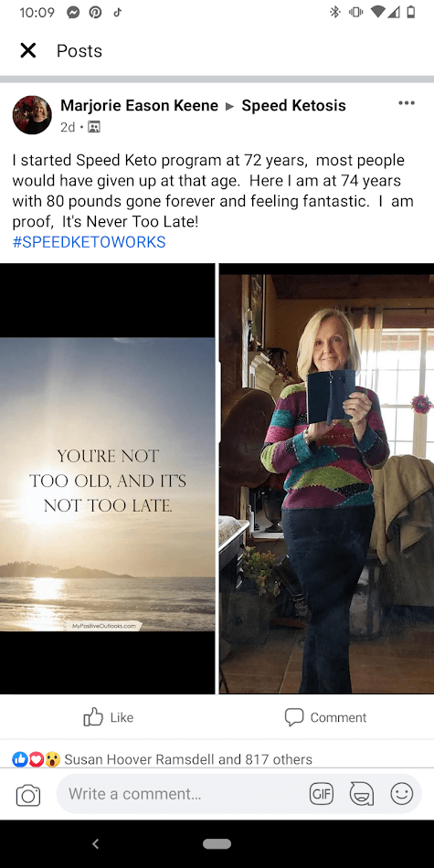Tap Marjorie Eason Keene's profile picture

(32, 114)
